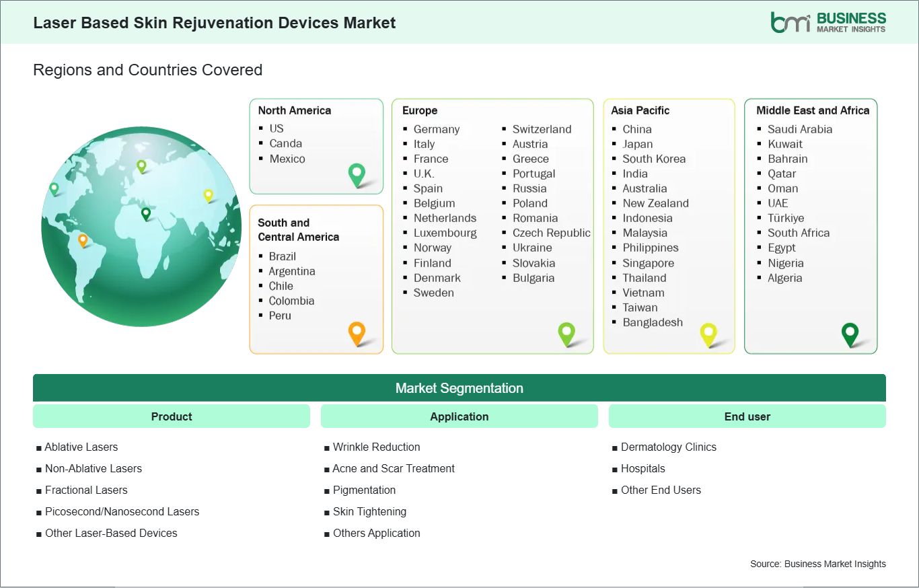Click 'Non-Ablative Lasers' product item
This screenshot has width=919, height=588.
point(94,468)
